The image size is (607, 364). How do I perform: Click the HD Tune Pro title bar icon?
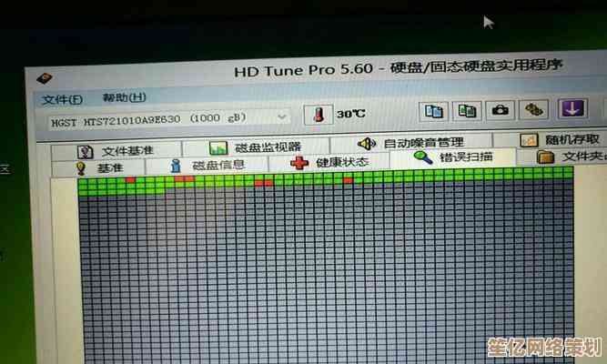coord(45,77)
